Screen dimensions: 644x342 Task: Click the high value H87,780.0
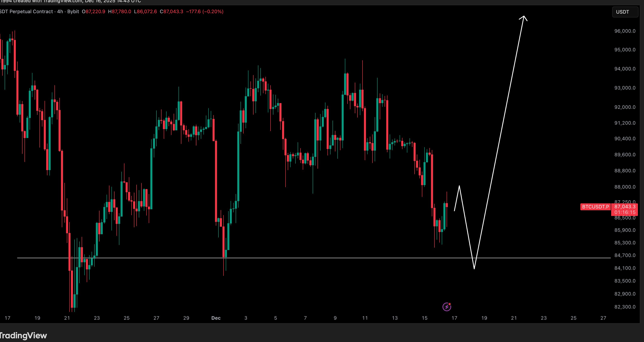click(x=120, y=12)
